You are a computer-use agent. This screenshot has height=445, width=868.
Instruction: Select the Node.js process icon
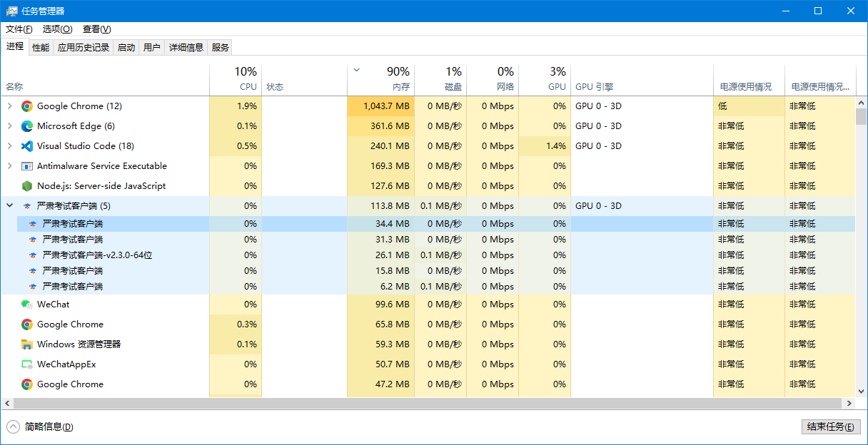point(27,186)
